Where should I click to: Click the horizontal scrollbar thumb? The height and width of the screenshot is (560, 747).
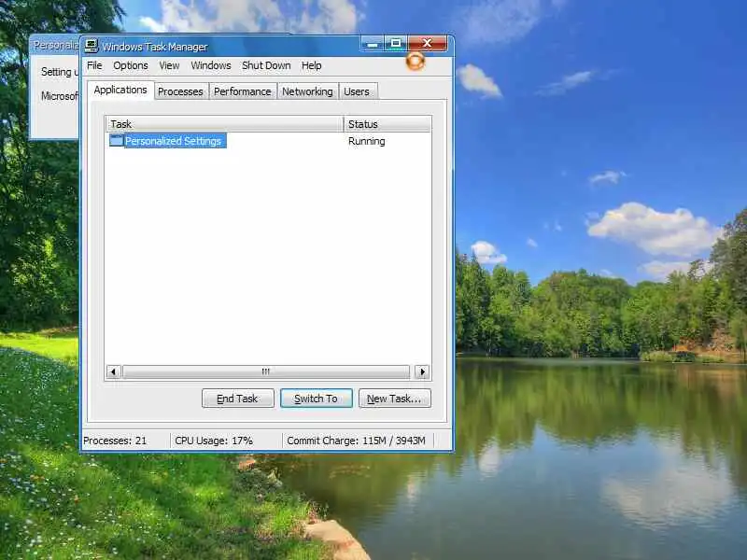pos(266,371)
